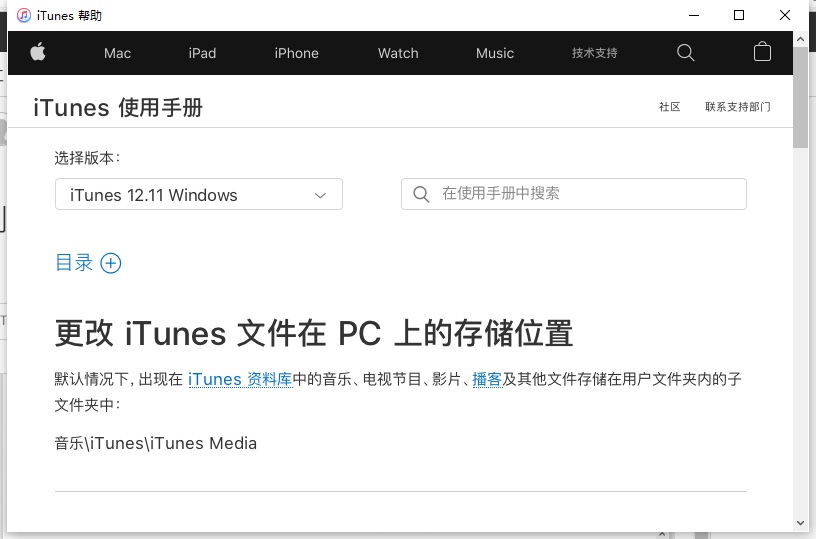Open the 联系支持部门 link
This screenshot has height=539, width=816.
[x=737, y=107]
